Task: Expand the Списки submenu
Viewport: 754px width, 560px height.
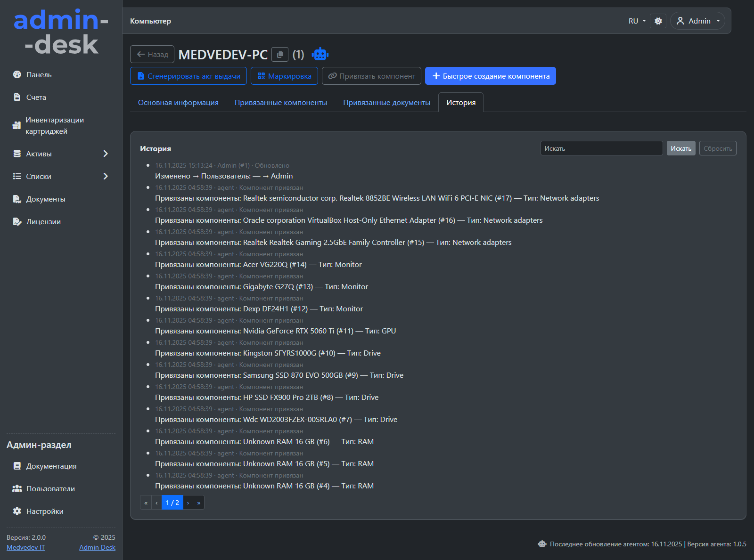Action: pyautogui.click(x=60, y=177)
